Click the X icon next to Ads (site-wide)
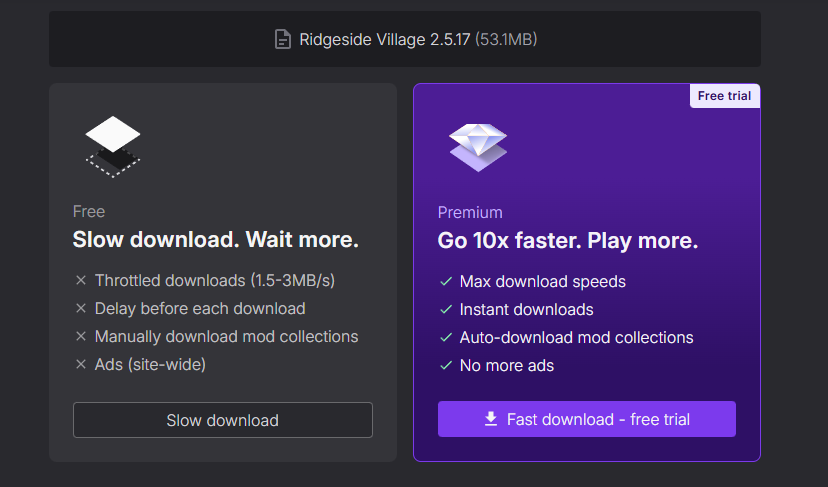Screen dimensions: 828x487 pos(81,365)
